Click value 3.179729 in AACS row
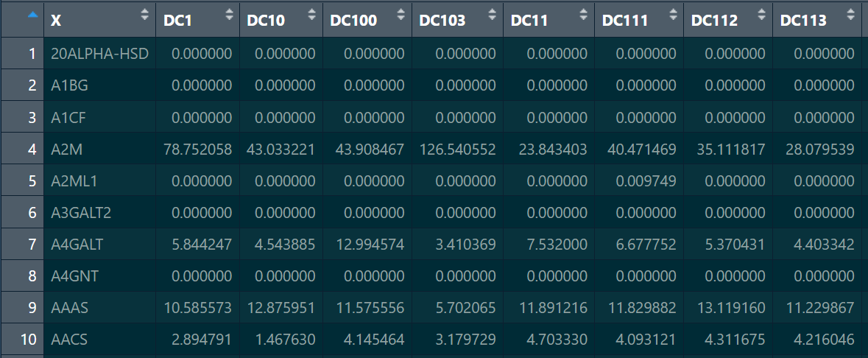868x358 pixels. coord(465,339)
